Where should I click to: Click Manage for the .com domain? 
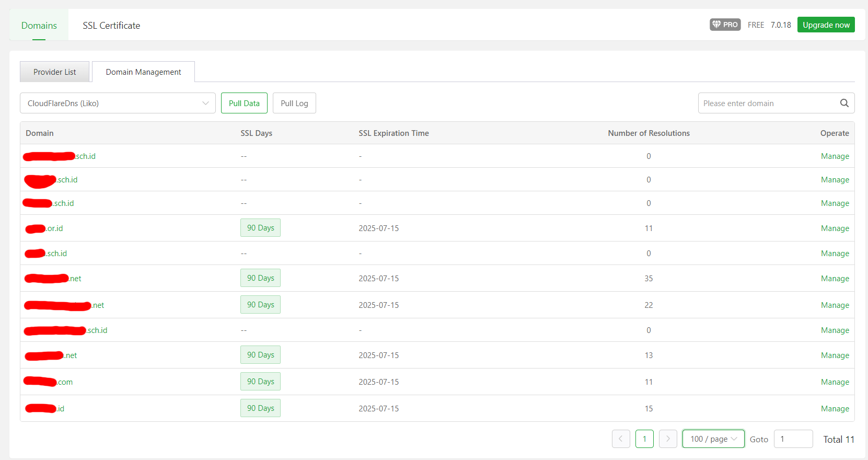point(835,382)
